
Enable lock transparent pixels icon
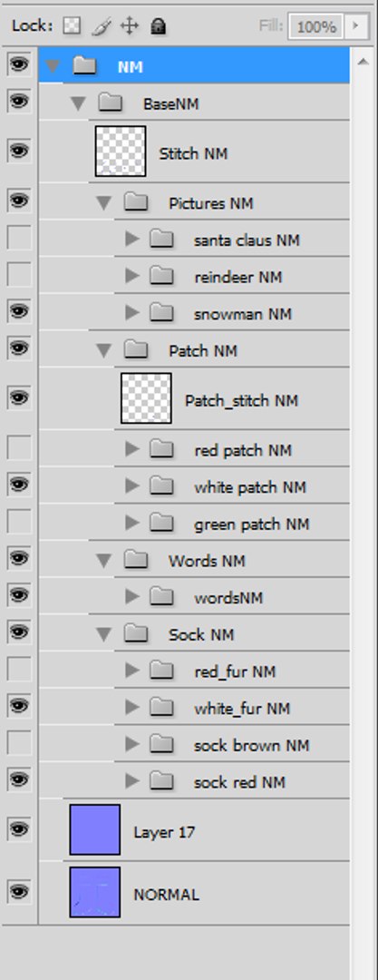pyautogui.click(x=73, y=26)
